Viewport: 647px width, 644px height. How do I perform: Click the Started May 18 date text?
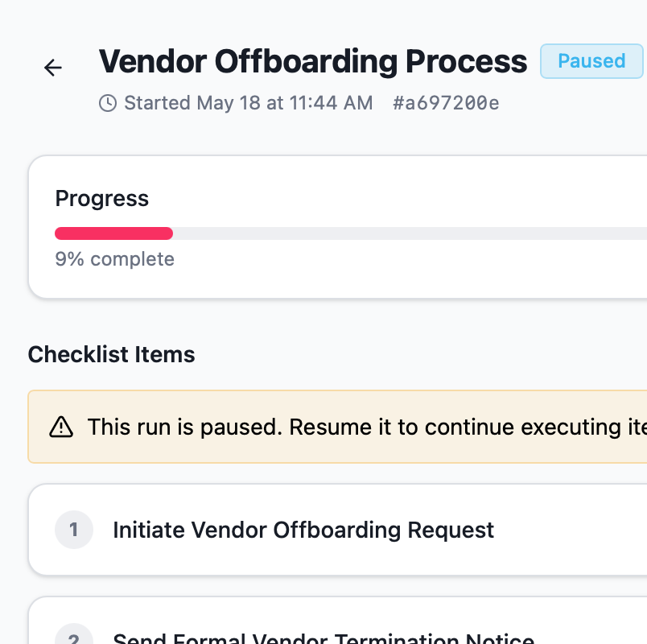pos(192,103)
